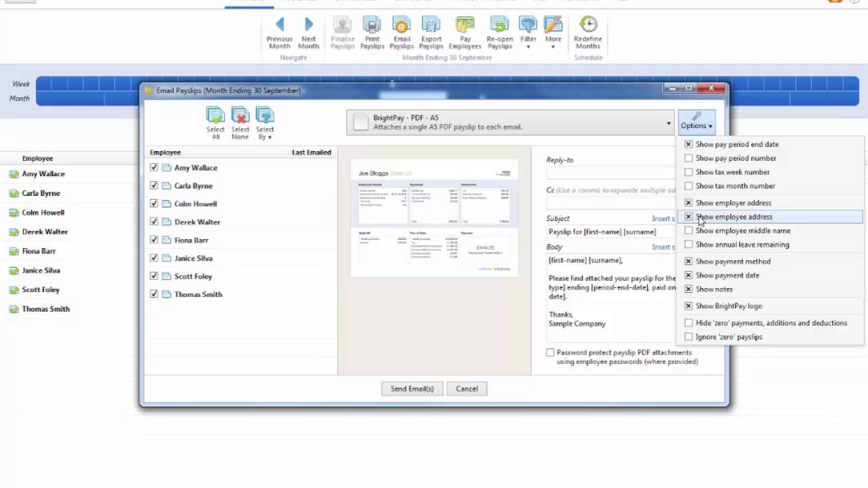Open the Select By dropdown

(265, 123)
